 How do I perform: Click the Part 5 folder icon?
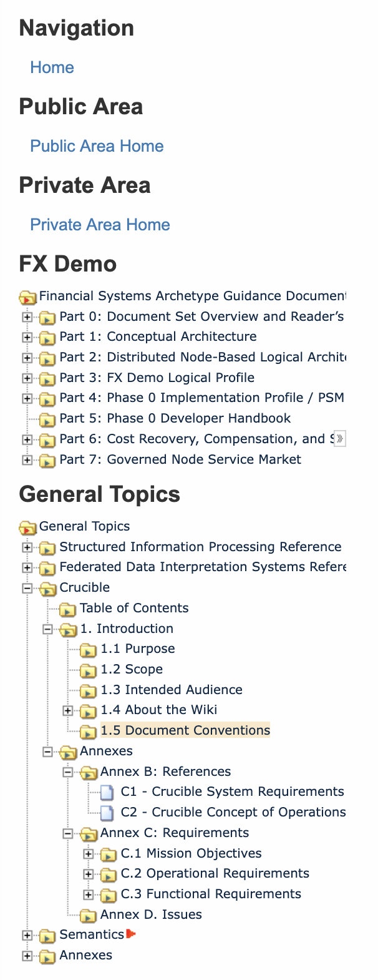click(x=47, y=419)
